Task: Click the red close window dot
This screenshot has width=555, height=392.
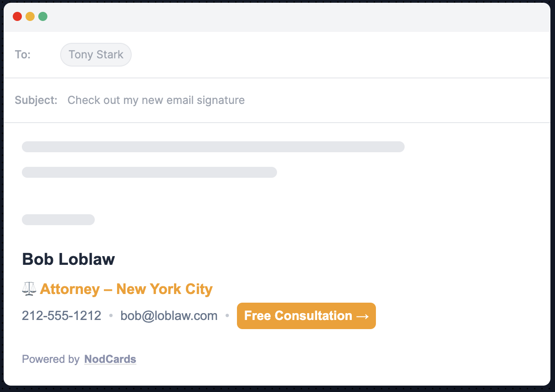Action: [x=17, y=17]
